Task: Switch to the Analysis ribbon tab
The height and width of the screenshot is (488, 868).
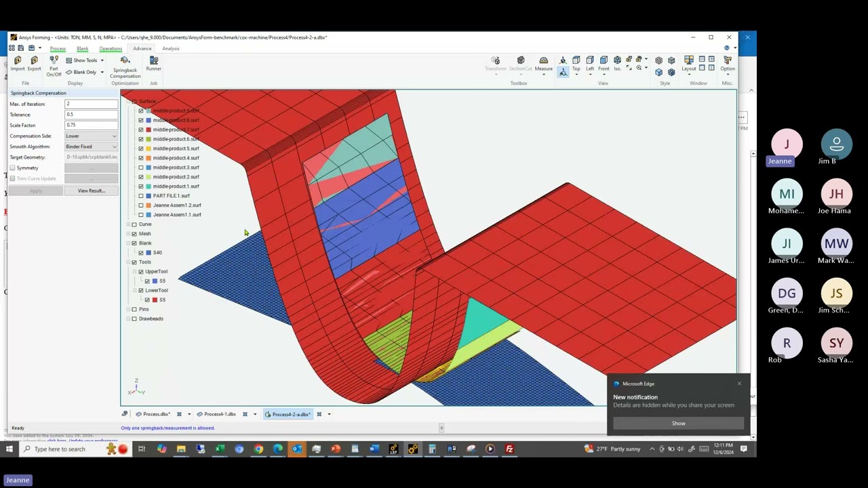Action: point(171,49)
